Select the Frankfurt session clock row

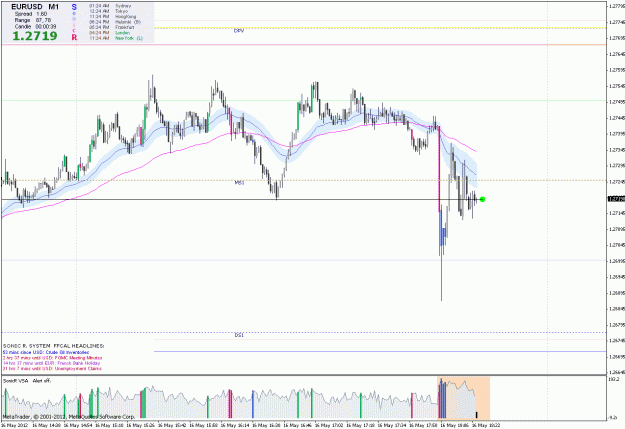point(112,28)
